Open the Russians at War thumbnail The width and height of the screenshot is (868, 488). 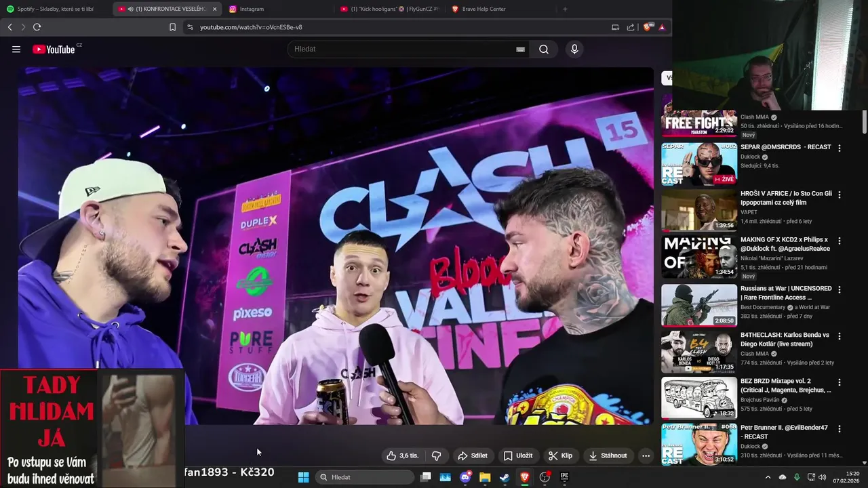[699, 305]
